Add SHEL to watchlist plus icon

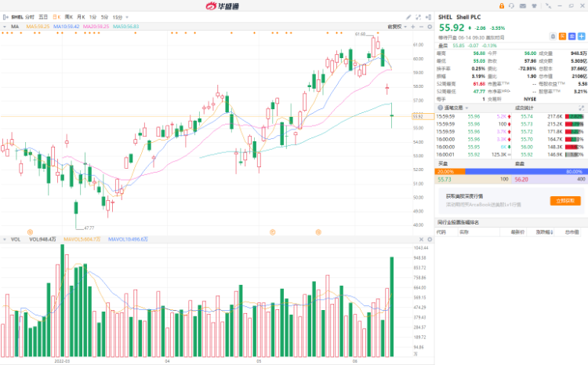click(x=581, y=36)
